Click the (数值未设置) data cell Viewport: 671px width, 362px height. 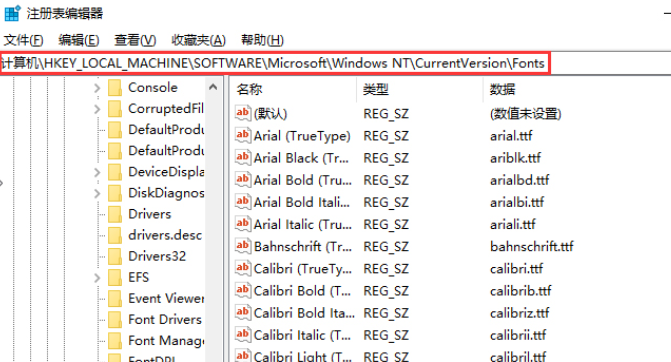click(x=526, y=114)
